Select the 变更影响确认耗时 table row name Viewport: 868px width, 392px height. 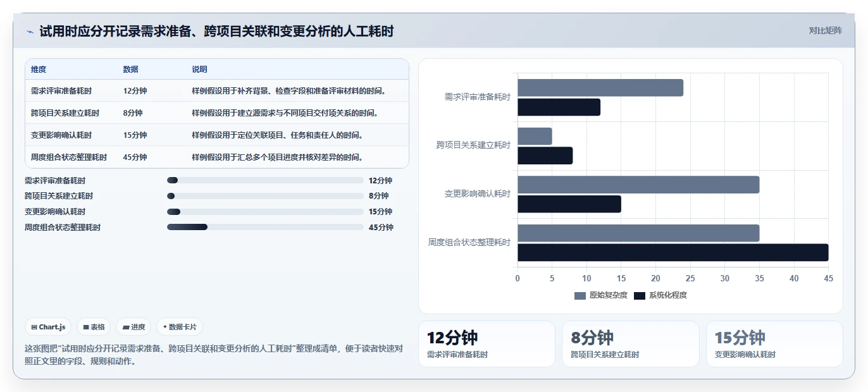coord(61,135)
